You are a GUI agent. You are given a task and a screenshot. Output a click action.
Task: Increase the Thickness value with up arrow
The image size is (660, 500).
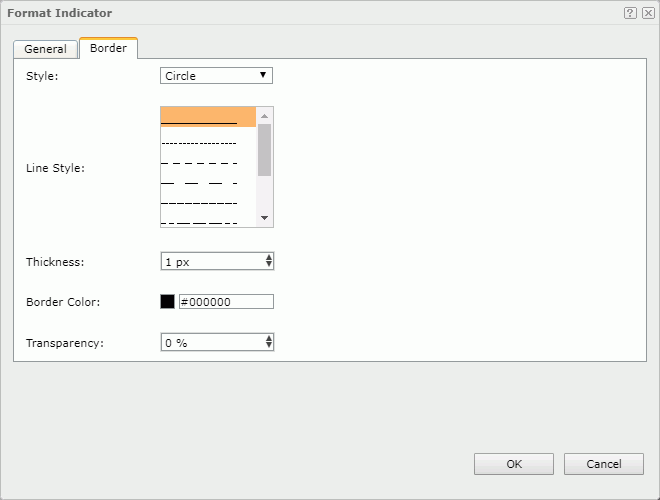(x=269, y=258)
